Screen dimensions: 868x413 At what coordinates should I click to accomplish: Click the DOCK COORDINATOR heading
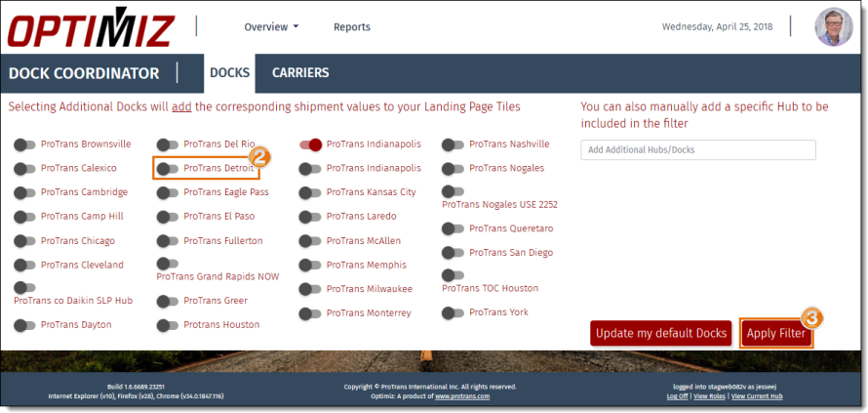(84, 73)
